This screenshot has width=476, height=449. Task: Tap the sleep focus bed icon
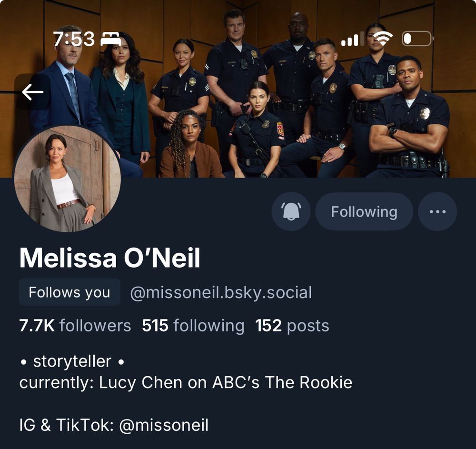(111, 39)
